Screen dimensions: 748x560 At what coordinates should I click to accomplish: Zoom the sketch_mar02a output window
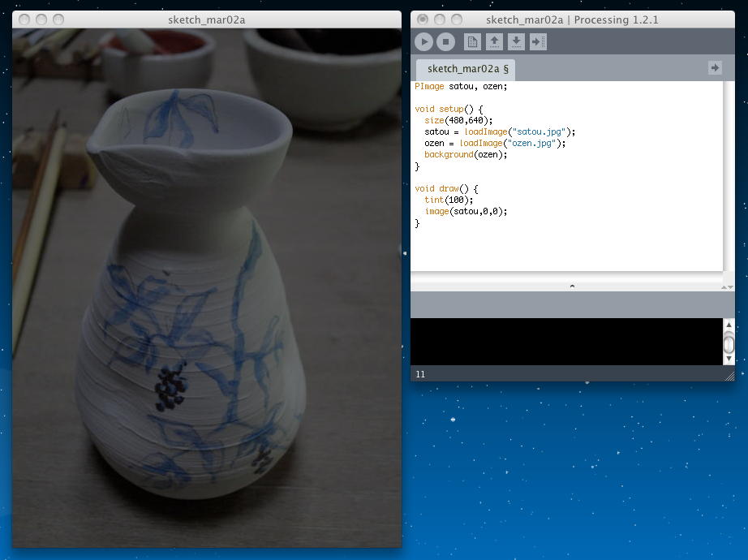point(58,19)
